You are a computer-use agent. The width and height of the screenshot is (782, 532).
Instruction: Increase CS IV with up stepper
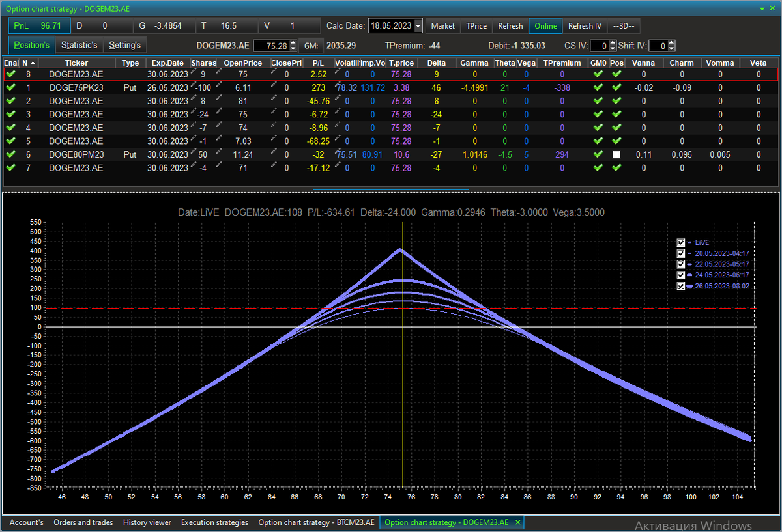(x=613, y=43)
